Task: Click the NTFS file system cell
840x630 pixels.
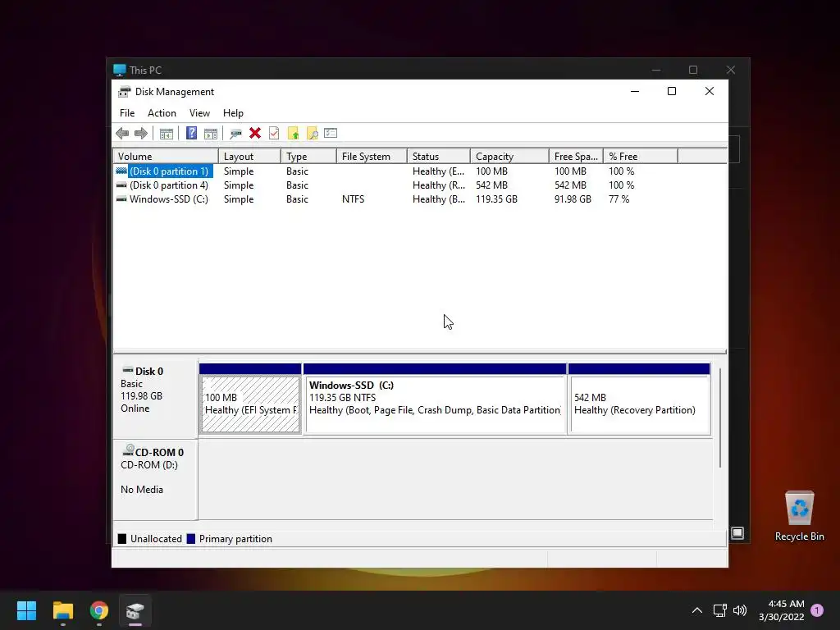Action: click(x=353, y=199)
